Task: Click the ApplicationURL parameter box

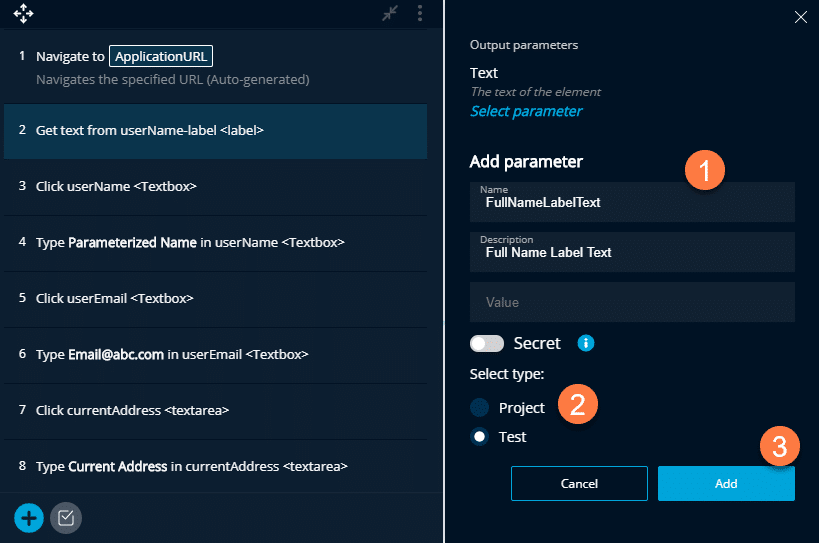Action: point(161,56)
